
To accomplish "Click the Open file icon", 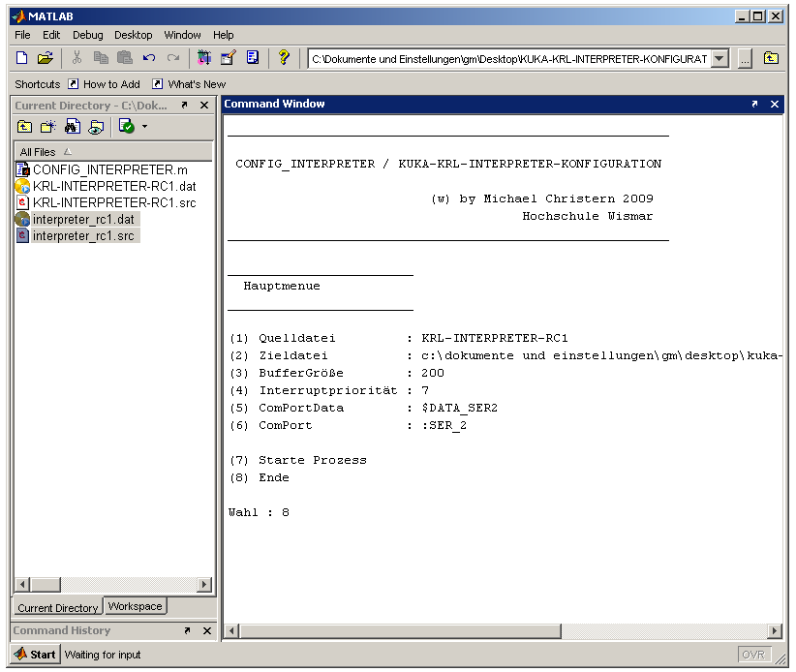I will (45, 58).
